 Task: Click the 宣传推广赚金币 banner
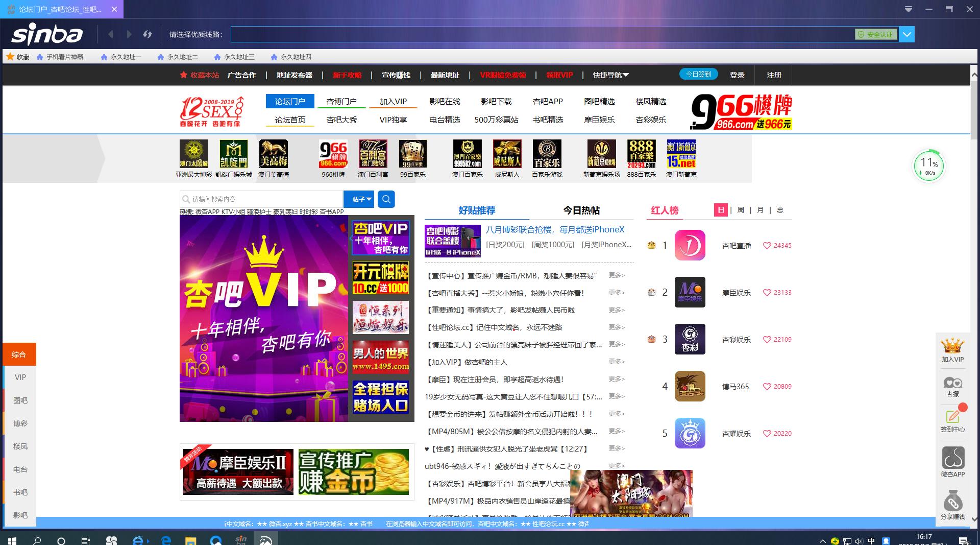tap(354, 472)
